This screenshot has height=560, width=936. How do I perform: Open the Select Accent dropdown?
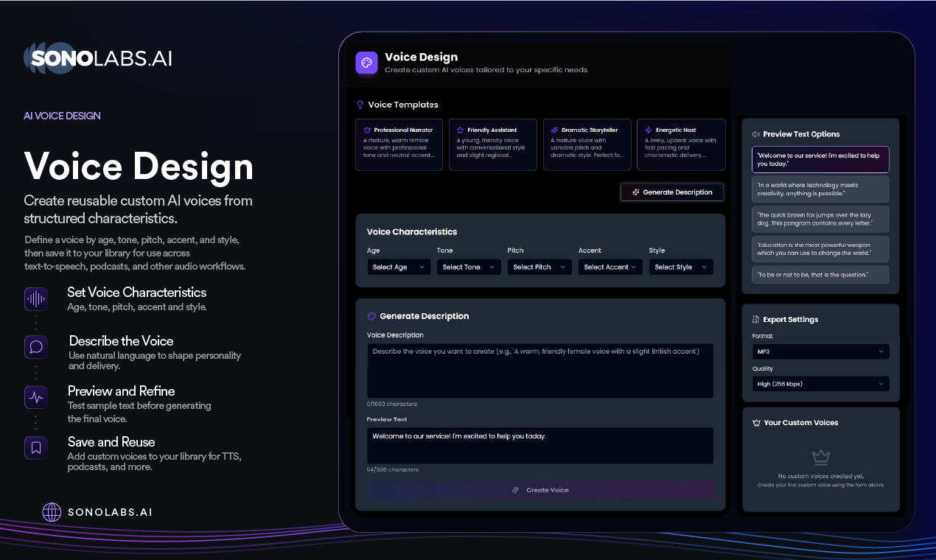click(x=610, y=267)
